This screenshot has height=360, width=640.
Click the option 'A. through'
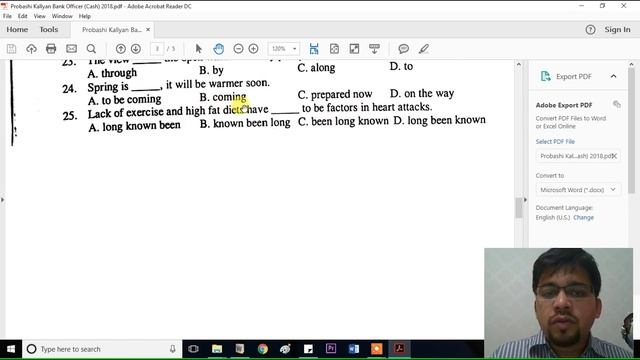[112, 73]
